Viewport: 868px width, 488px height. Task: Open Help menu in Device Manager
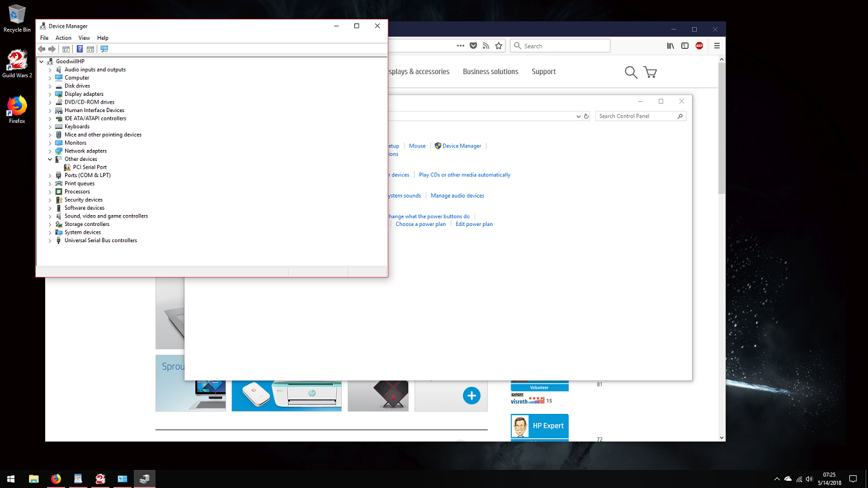click(102, 38)
